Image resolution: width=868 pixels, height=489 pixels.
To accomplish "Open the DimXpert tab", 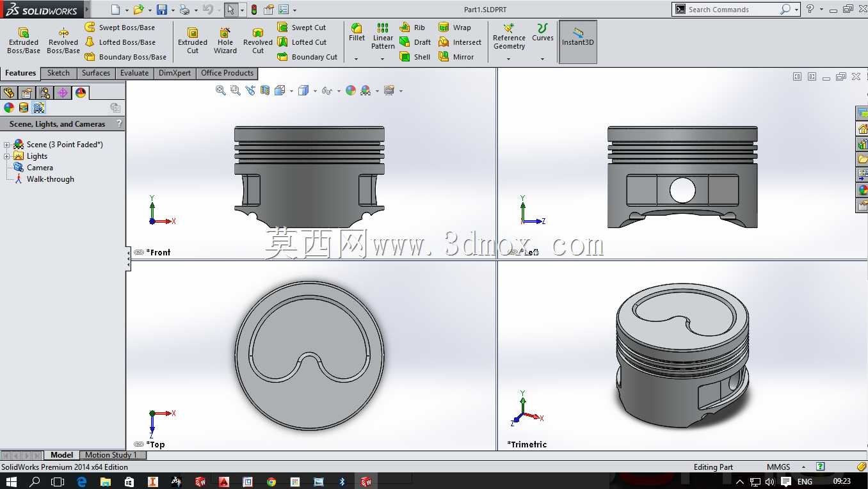I will [x=175, y=73].
